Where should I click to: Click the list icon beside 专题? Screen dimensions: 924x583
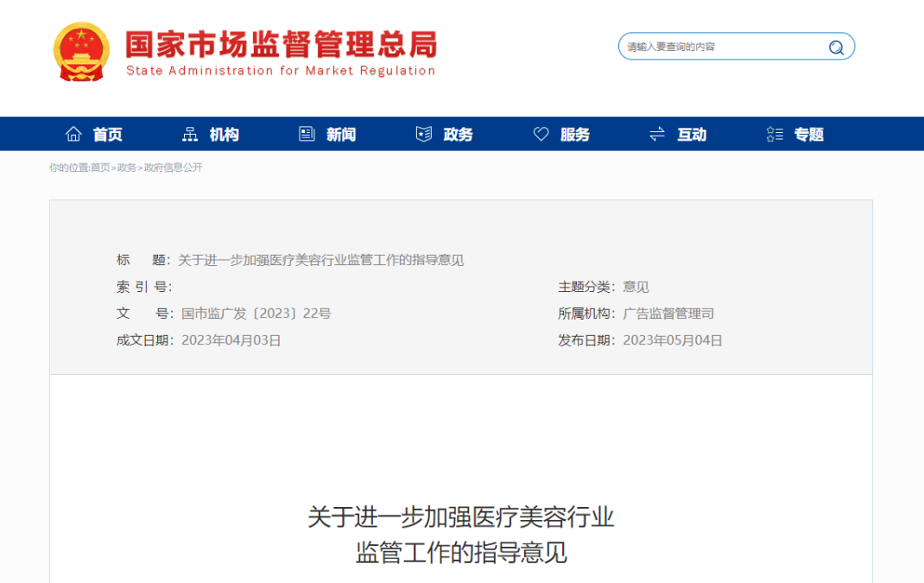pyautogui.click(x=775, y=134)
